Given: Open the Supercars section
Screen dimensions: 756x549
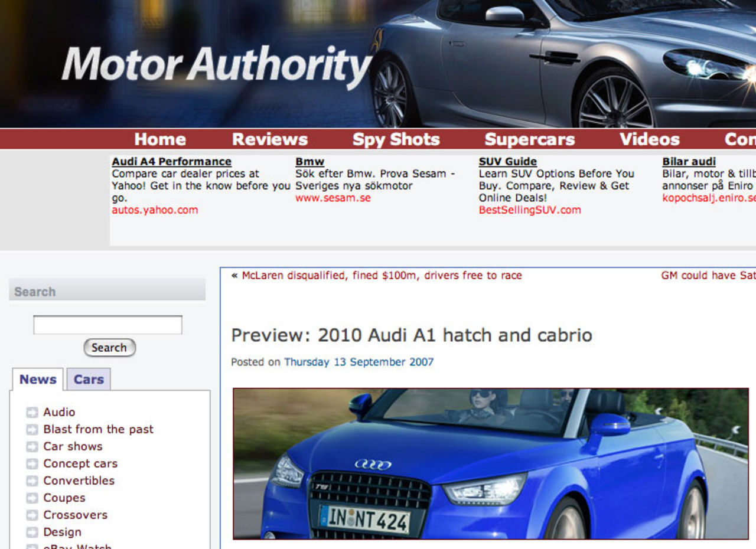Looking at the screenshot, I should [530, 139].
